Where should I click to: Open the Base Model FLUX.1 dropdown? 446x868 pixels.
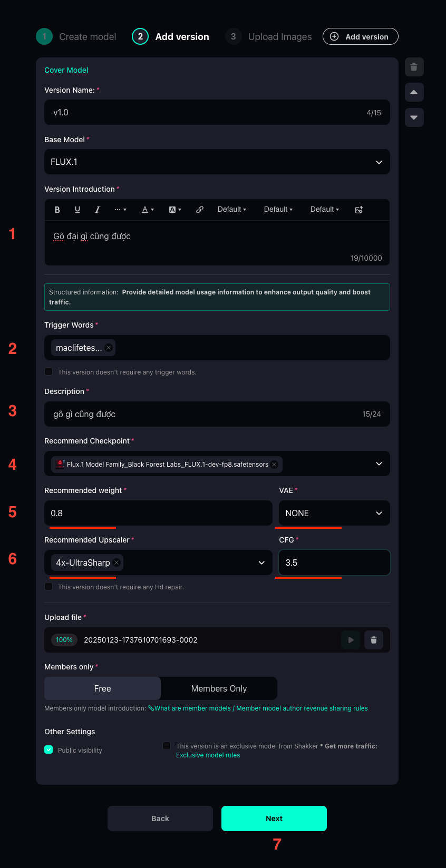[217, 162]
